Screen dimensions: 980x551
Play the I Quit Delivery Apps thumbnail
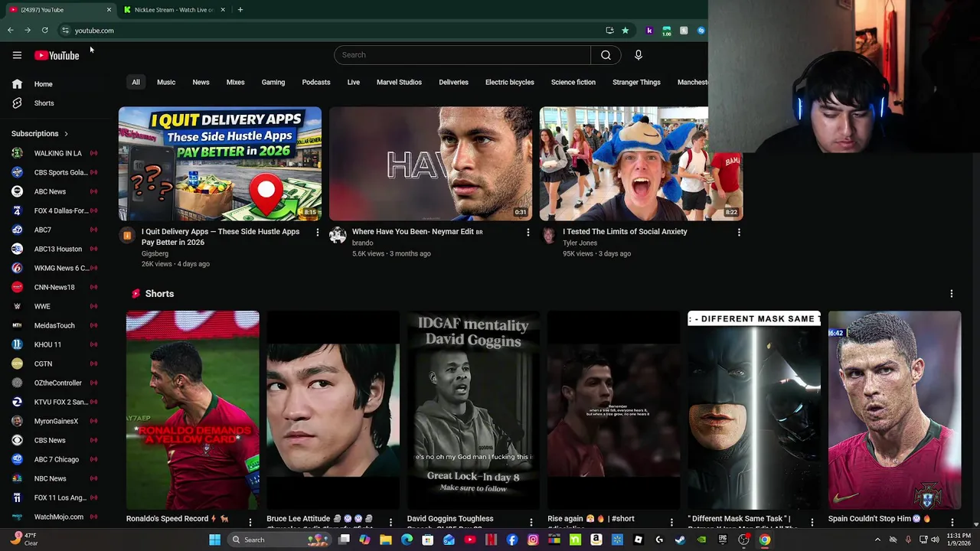point(220,164)
